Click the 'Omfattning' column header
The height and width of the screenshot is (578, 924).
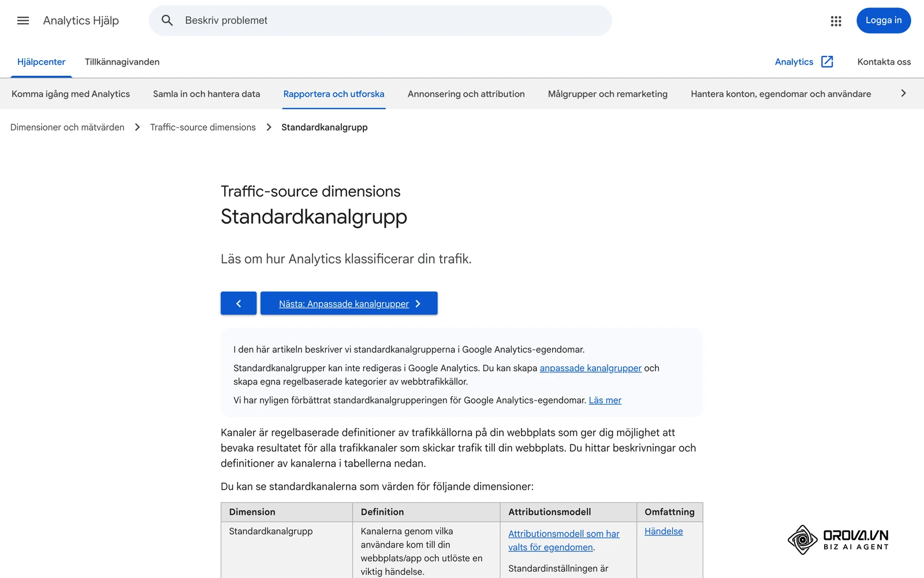(x=669, y=512)
